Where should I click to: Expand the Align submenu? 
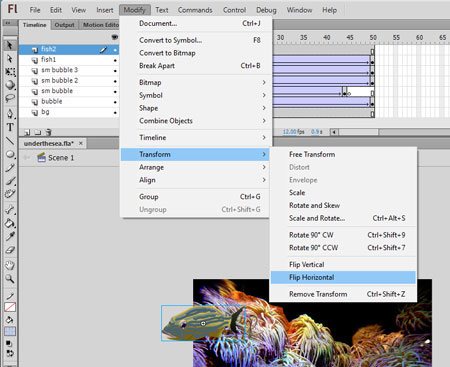point(196,180)
